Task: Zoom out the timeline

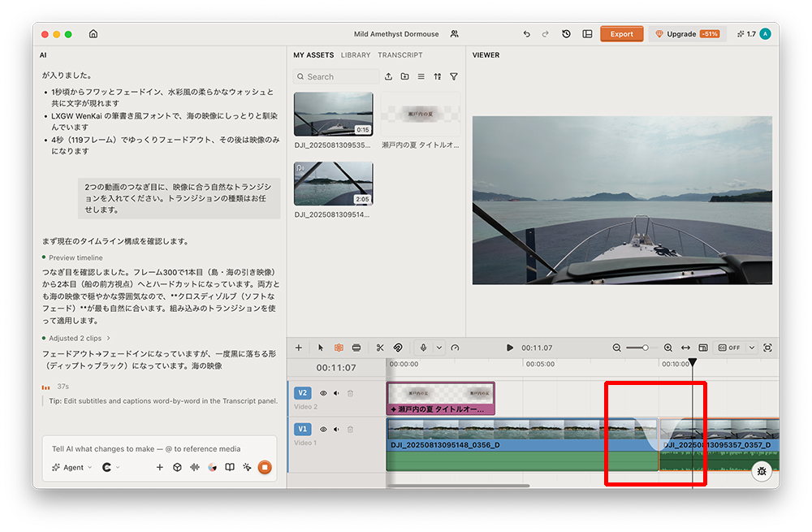Action: coord(616,348)
